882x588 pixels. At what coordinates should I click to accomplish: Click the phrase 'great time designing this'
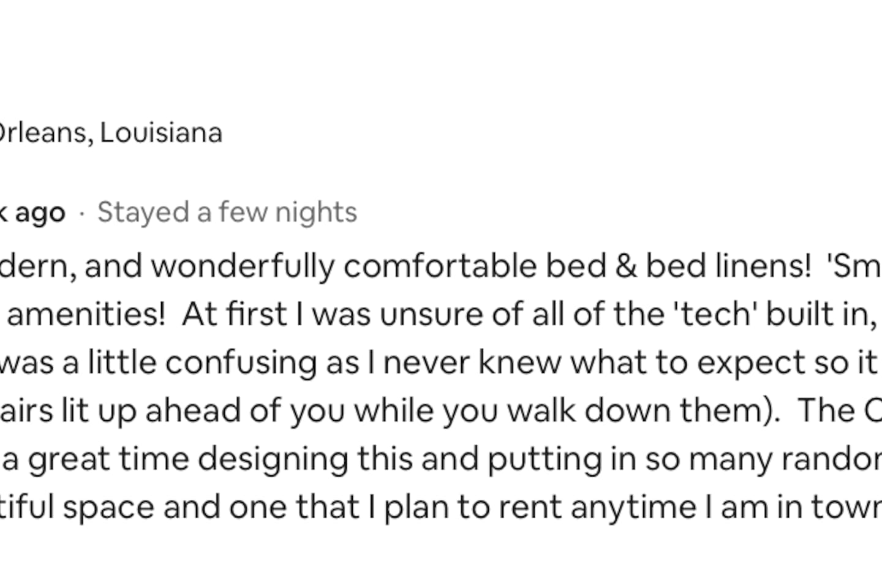(x=187, y=459)
